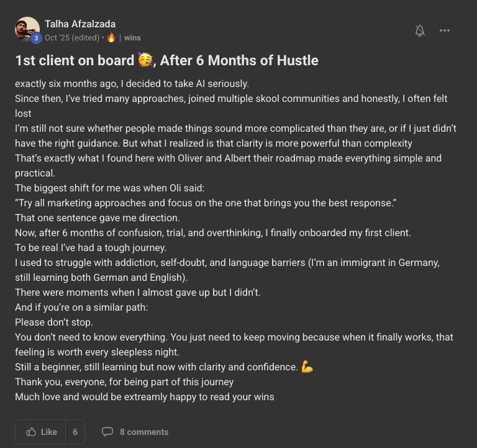Click the comment bubble icon
This screenshot has height=448, width=477.
107,432
